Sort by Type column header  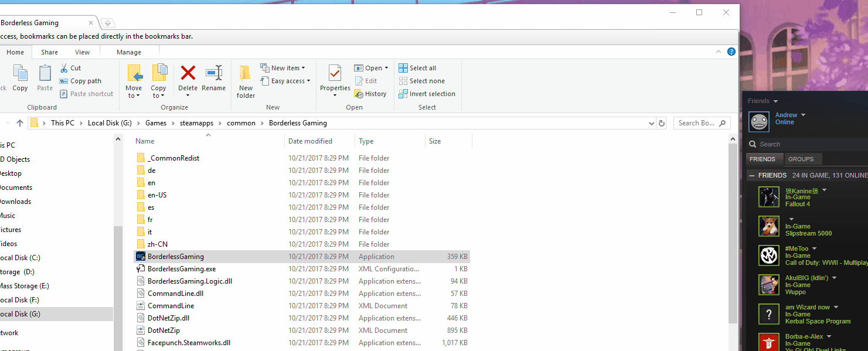(x=390, y=141)
